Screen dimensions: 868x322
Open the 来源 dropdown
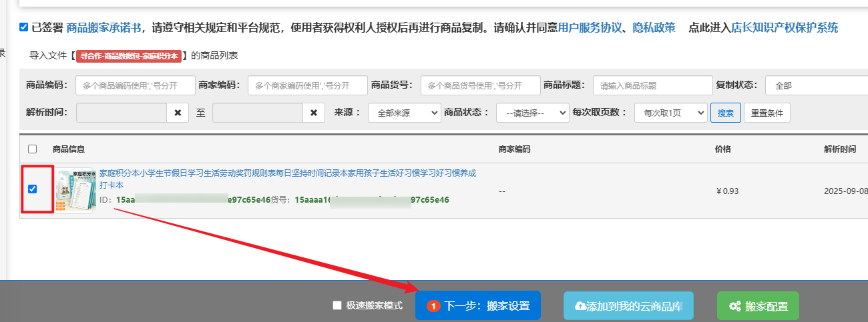tap(404, 113)
